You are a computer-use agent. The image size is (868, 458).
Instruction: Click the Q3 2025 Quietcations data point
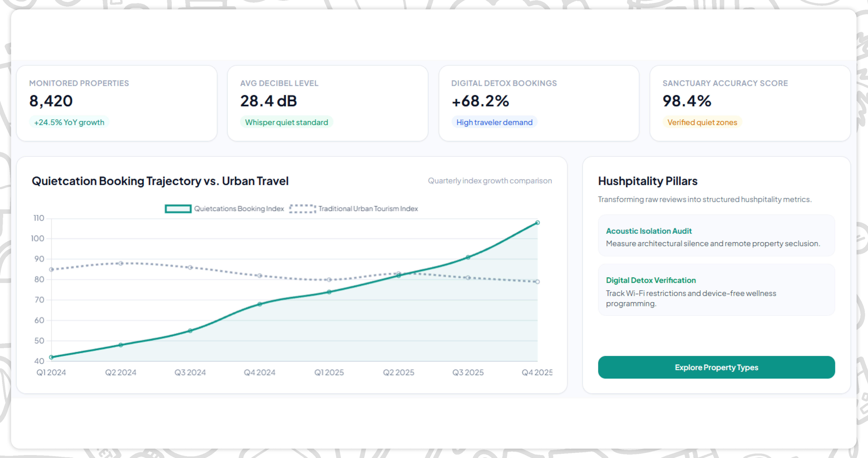coord(468,257)
